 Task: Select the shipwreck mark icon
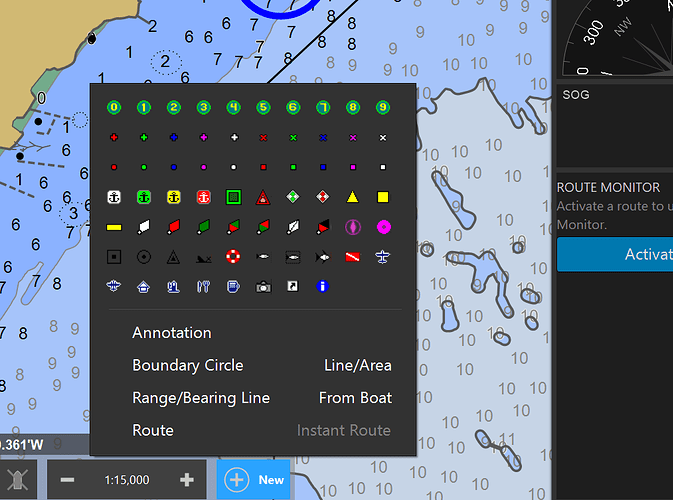click(203, 257)
